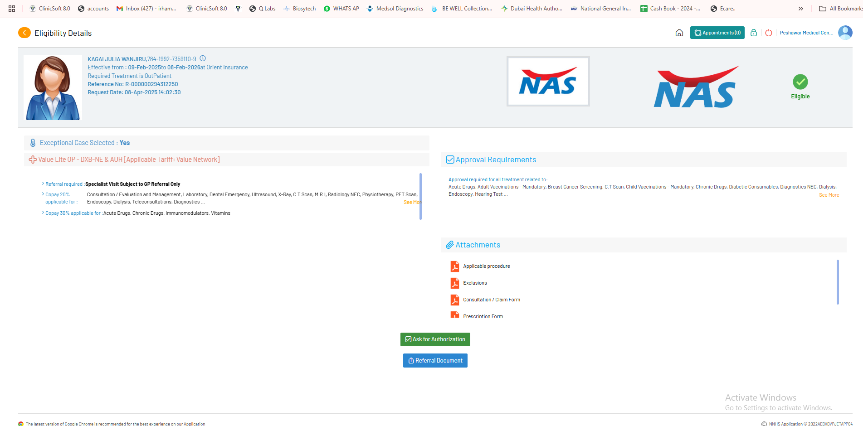Click the benefits list scrollbar
The image size is (868, 426).
coord(420,196)
